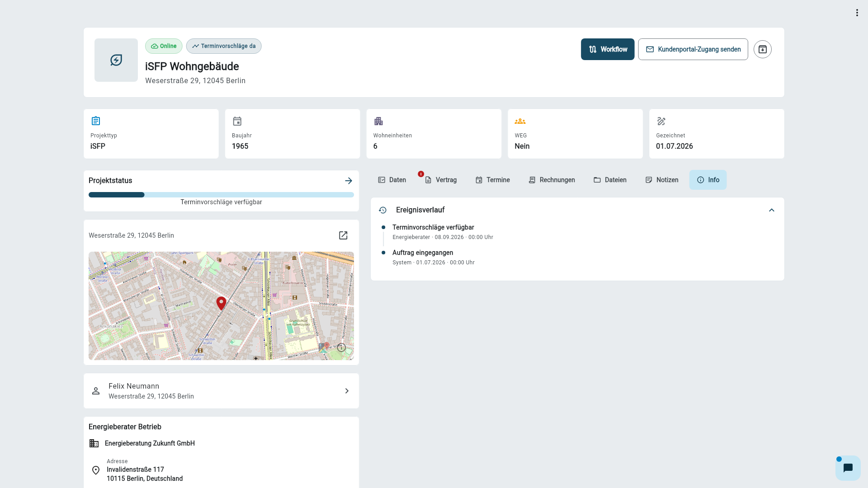Open the Termine tab
The height and width of the screenshot is (488, 868).
tap(492, 180)
